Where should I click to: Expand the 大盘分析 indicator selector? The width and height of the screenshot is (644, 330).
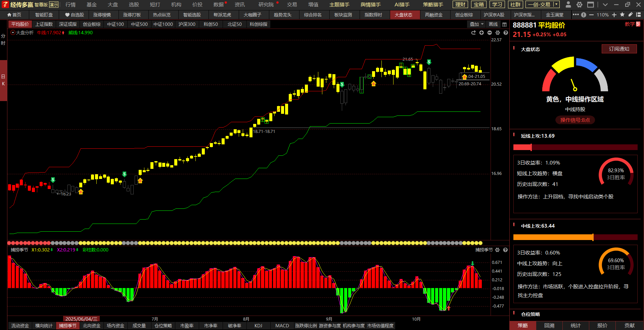coord(13,33)
